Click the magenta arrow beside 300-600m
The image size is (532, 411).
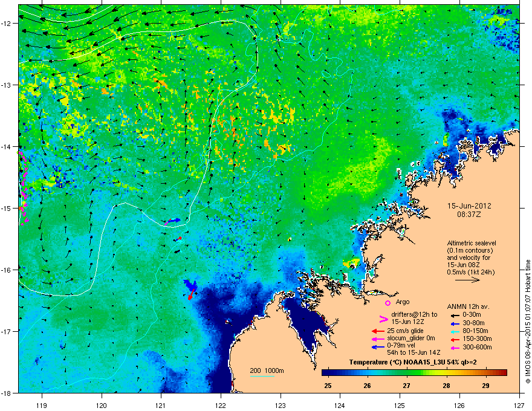455,348
